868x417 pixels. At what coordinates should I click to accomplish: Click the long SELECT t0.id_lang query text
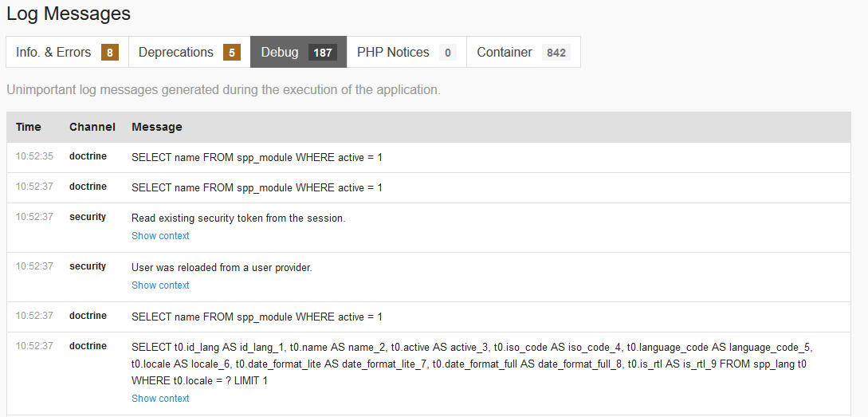coord(472,364)
